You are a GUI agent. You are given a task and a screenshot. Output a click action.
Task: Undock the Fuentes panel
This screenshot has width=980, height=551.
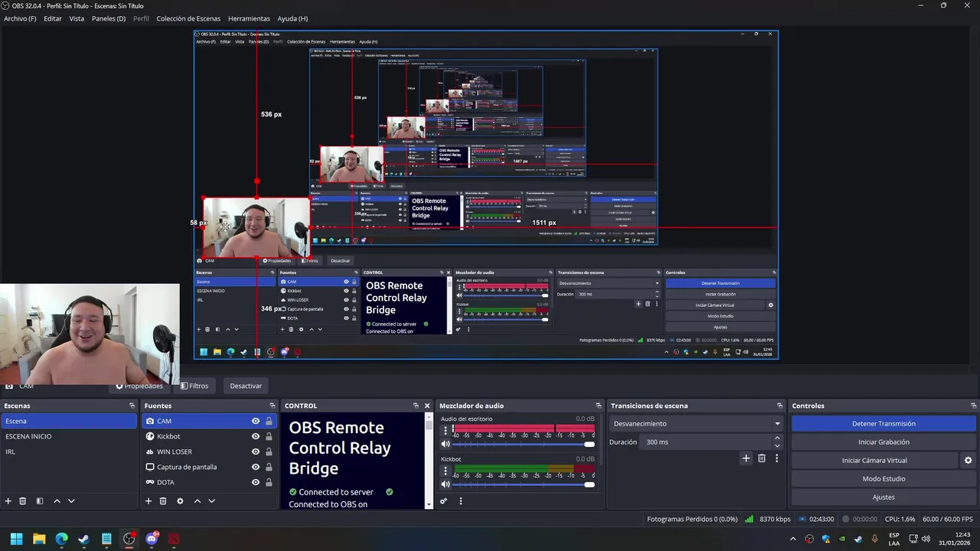pos(272,406)
